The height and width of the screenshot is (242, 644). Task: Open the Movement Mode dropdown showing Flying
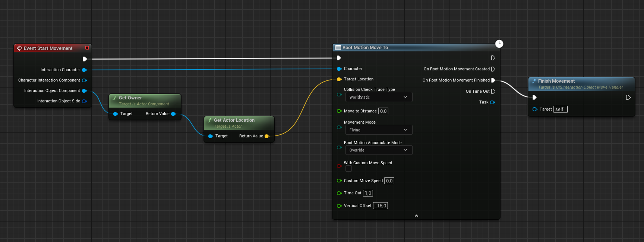[379, 130]
